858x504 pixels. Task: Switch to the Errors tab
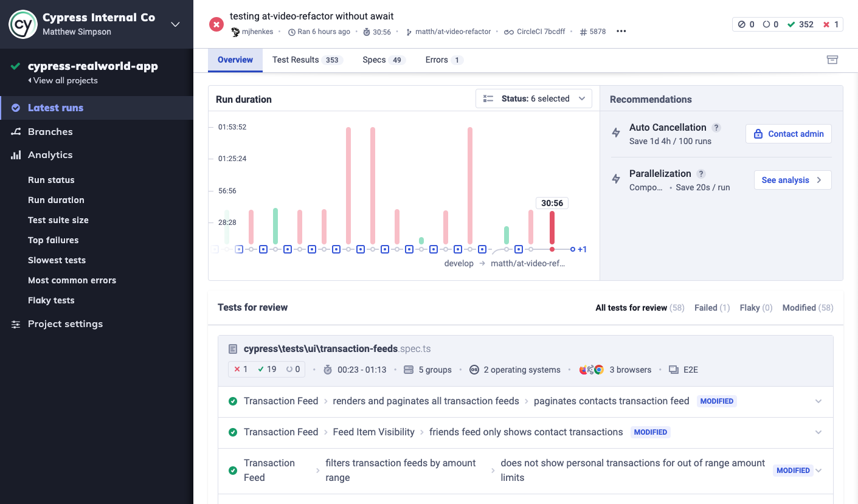444,60
